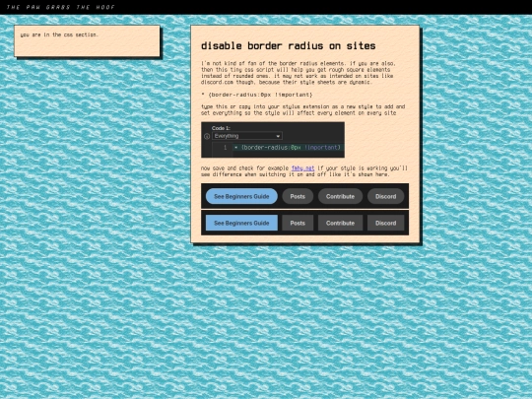This screenshot has height=399, width=532.
Task: Click the code editor line with border-radius
Action: tap(289, 147)
